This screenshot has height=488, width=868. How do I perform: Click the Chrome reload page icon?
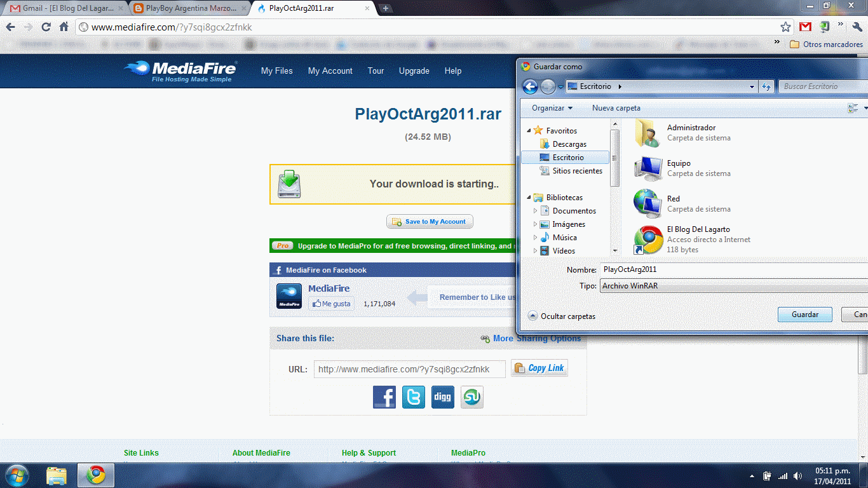[x=46, y=27]
